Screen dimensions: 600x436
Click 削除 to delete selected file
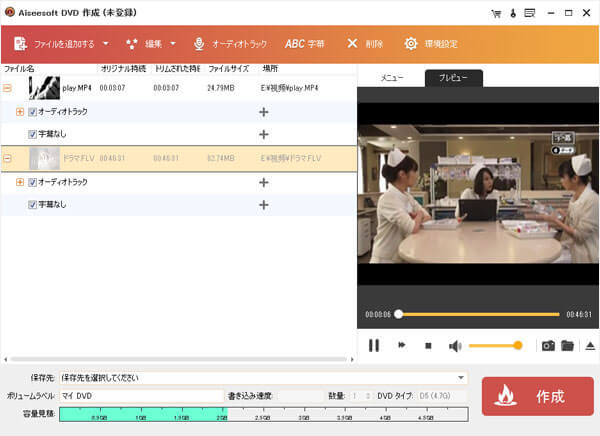point(364,44)
